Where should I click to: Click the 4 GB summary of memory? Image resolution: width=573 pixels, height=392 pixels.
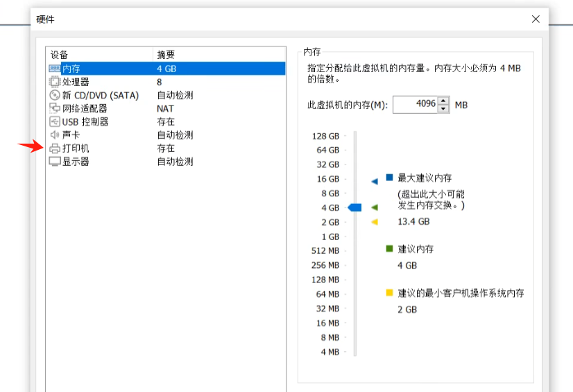(x=166, y=69)
